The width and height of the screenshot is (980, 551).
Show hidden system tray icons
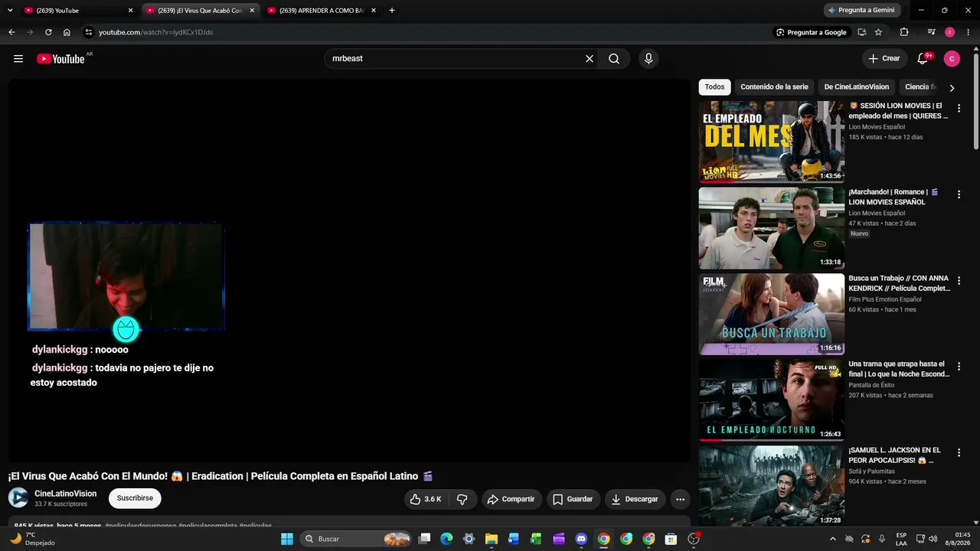coord(833,539)
